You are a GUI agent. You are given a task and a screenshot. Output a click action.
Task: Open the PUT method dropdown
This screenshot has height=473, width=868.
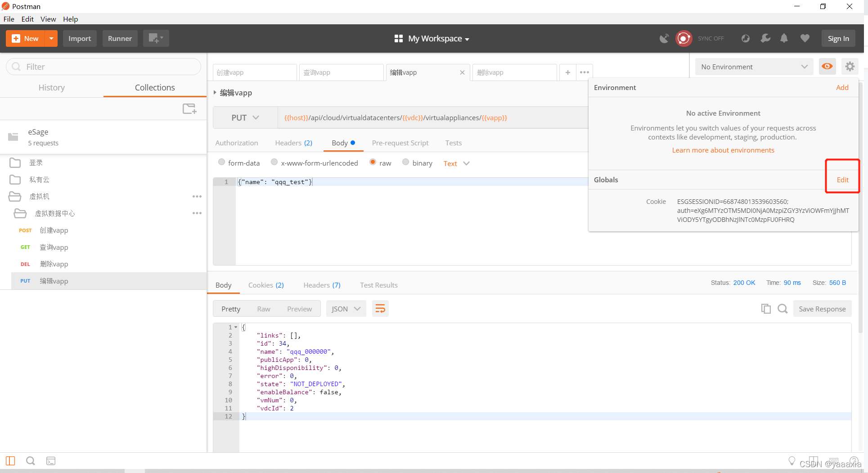(245, 117)
